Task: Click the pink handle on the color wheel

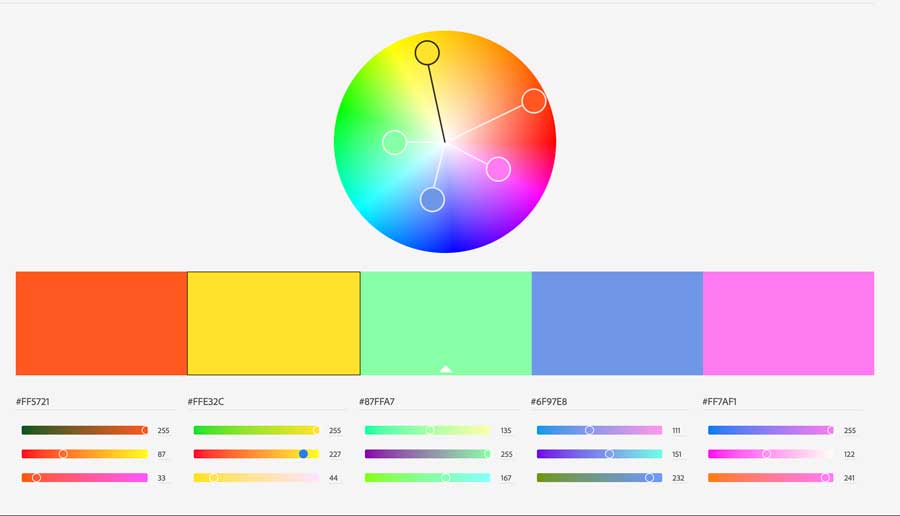Action: pyautogui.click(x=498, y=169)
